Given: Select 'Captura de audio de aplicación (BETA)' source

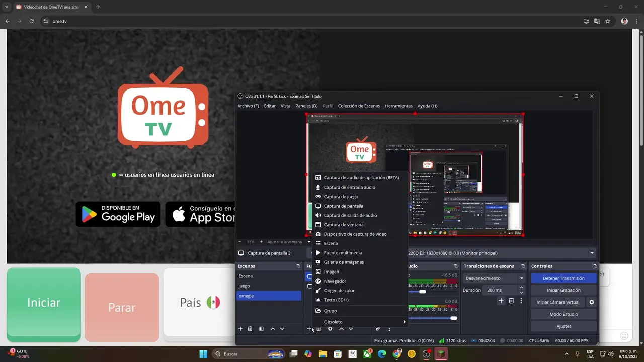Looking at the screenshot, I should tap(360, 177).
